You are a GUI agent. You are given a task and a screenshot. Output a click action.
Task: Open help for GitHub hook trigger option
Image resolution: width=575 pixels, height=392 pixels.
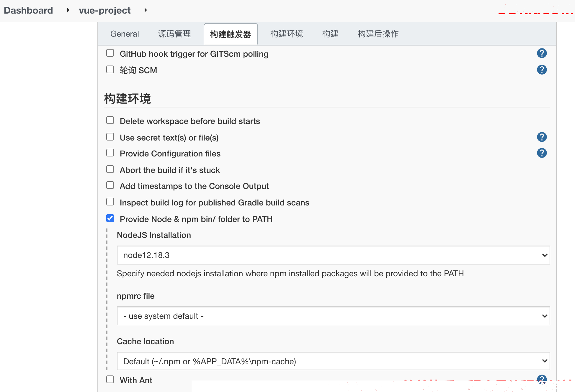[x=542, y=53]
